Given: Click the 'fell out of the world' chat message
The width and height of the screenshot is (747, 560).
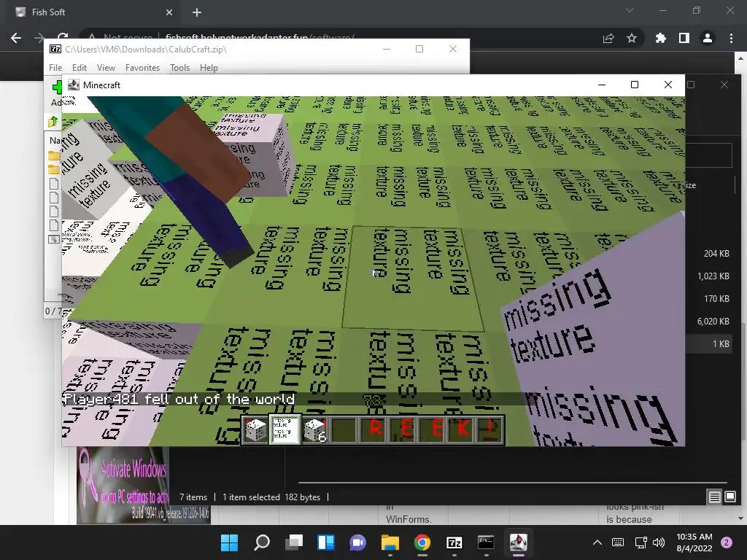Looking at the screenshot, I should (x=179, y=399).
